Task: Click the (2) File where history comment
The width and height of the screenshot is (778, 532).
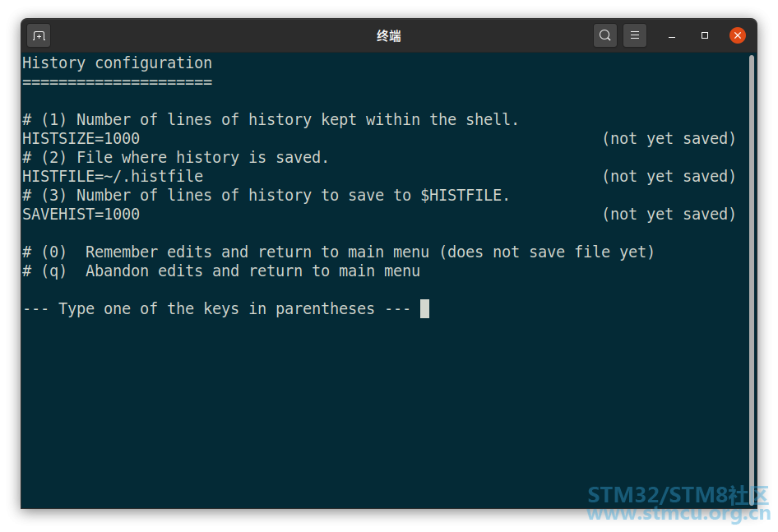Action: tap(176, 157)
